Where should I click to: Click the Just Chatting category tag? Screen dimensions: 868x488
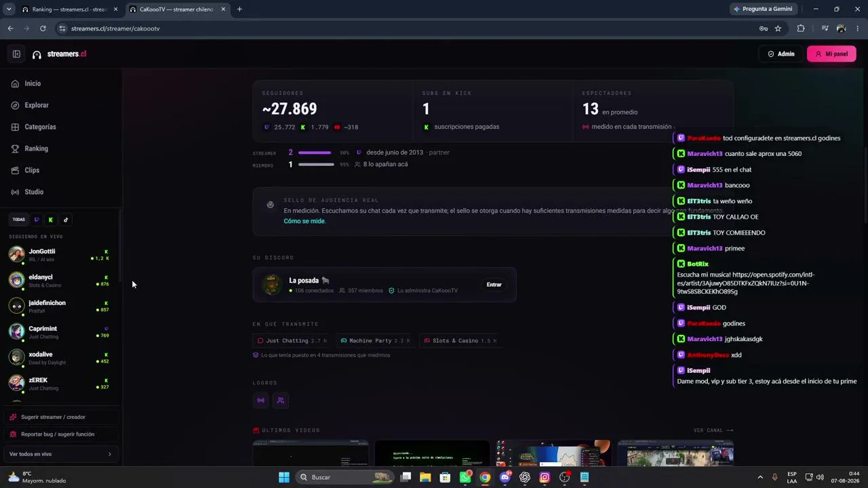pyautogui.click(x=292, y=341)
